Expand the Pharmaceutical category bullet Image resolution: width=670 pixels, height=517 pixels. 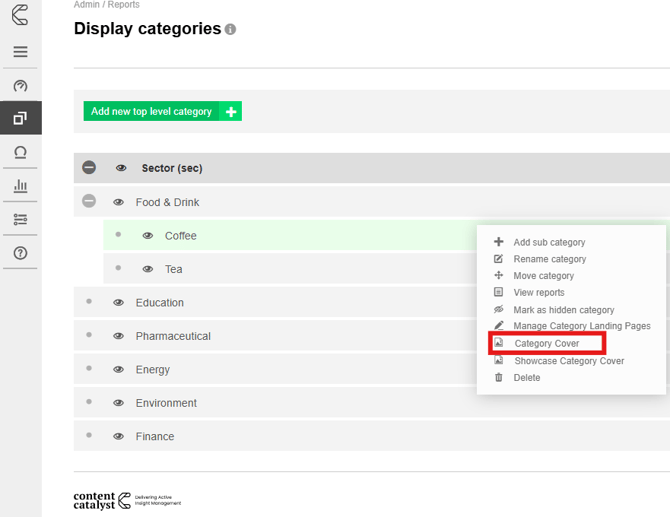coord(89,335)
